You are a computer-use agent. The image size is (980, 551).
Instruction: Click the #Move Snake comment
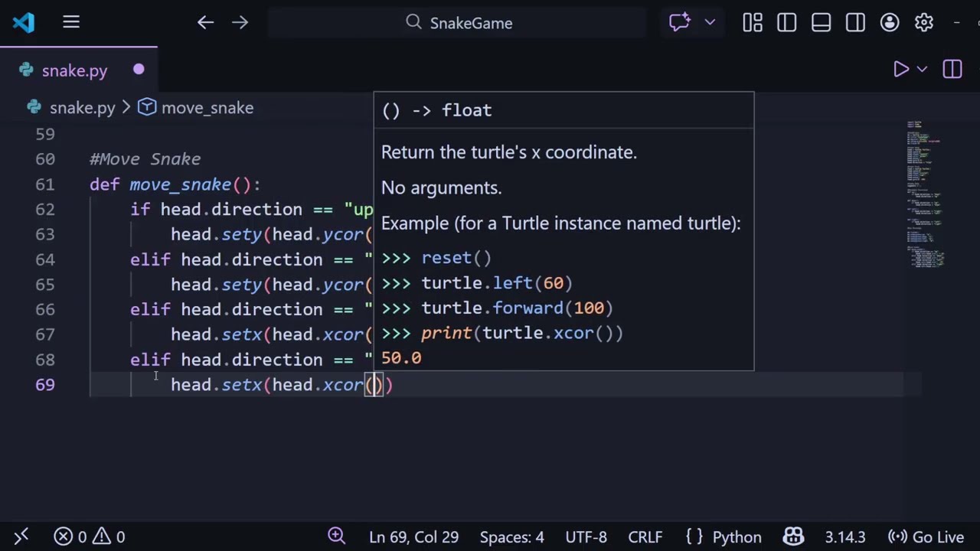coord(145,159)
